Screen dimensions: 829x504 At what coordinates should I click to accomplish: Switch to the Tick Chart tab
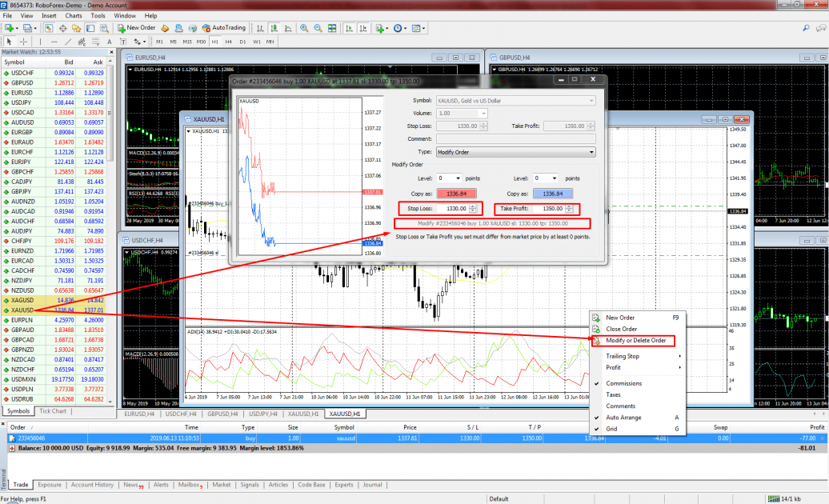[x=53, y=411]
